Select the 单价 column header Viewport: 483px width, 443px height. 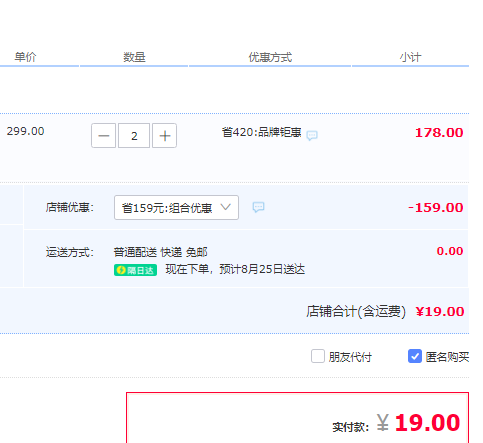click(25, 57)
